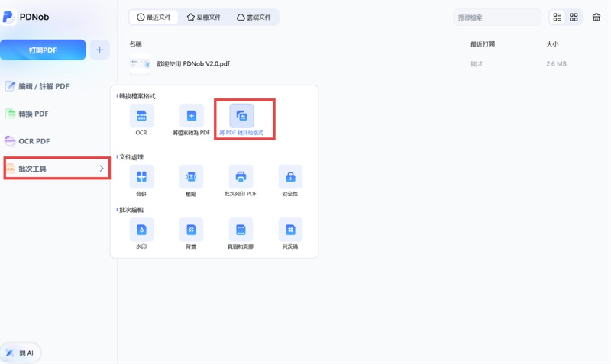Switch to list view layout
The width and height of the screenshot is (611, 364).
[x=558, y=17]
